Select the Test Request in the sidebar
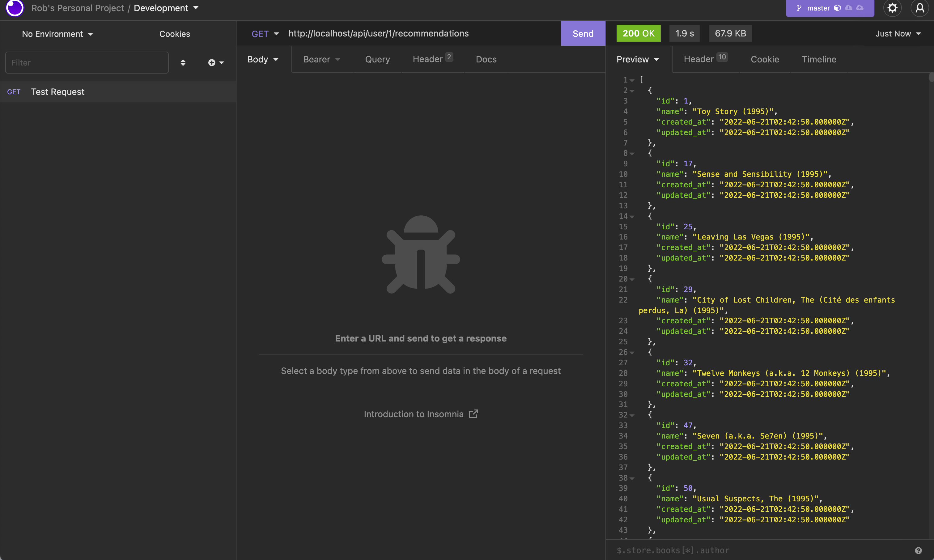 pyautogui.click(x=57, y=92)
